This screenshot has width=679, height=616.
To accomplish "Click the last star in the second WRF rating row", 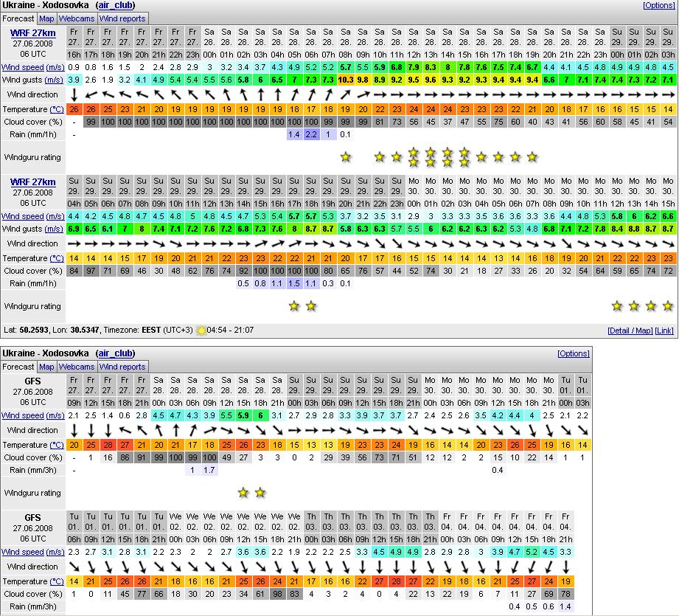I will [x=667, y=305].
